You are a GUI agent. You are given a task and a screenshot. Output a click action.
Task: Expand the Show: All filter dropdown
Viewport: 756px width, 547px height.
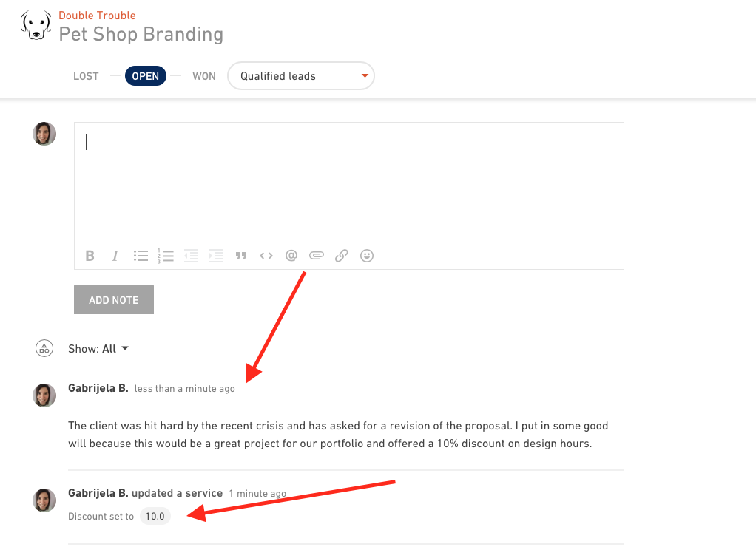[x=98, y=348]
